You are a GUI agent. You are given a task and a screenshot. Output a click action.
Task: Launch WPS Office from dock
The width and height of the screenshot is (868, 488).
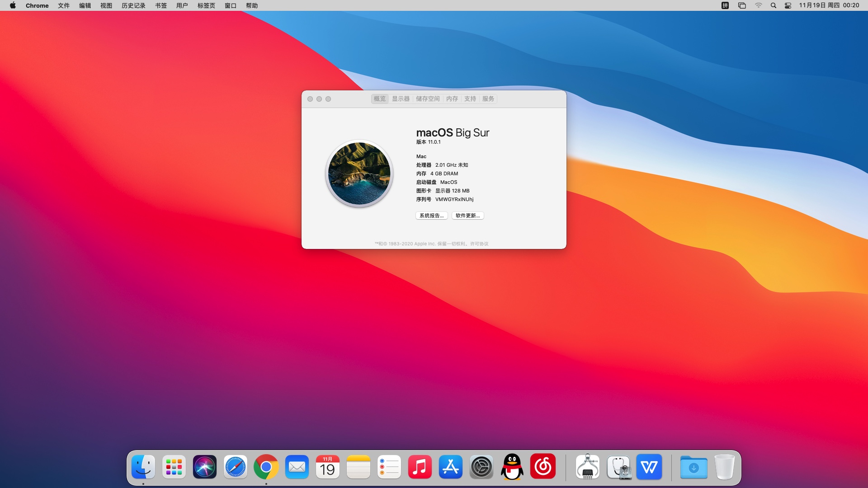(x=649, y=467)
